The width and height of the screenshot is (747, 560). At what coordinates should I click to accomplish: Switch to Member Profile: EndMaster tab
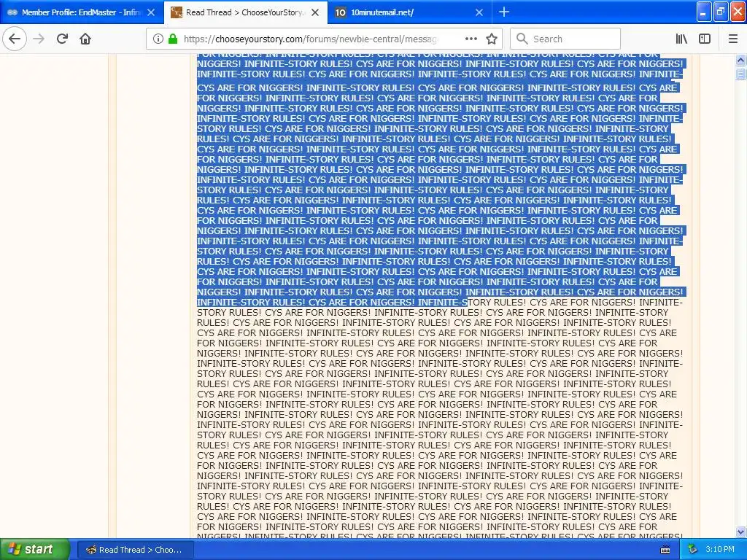pyautogui.click(x=82, y=12)
